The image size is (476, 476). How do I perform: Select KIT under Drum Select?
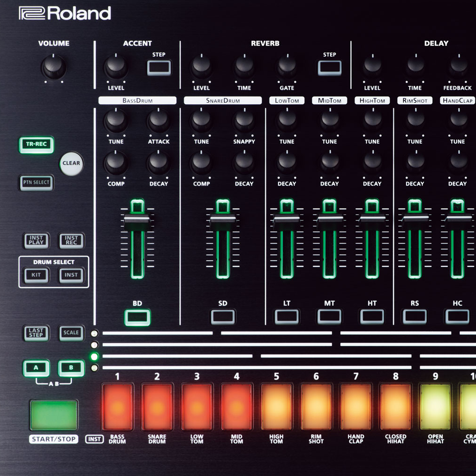pos(36,275)
